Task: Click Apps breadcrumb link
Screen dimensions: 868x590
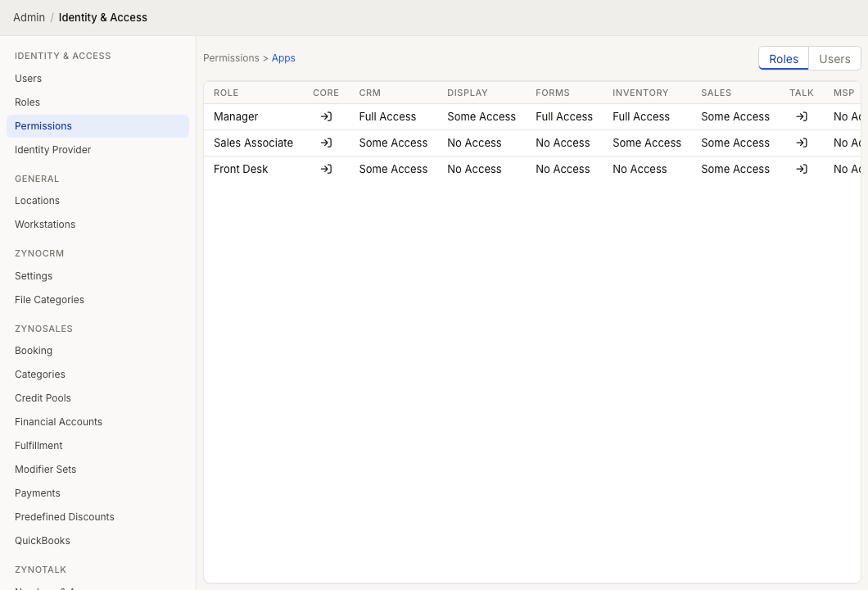Action: [x=283, y=58]
